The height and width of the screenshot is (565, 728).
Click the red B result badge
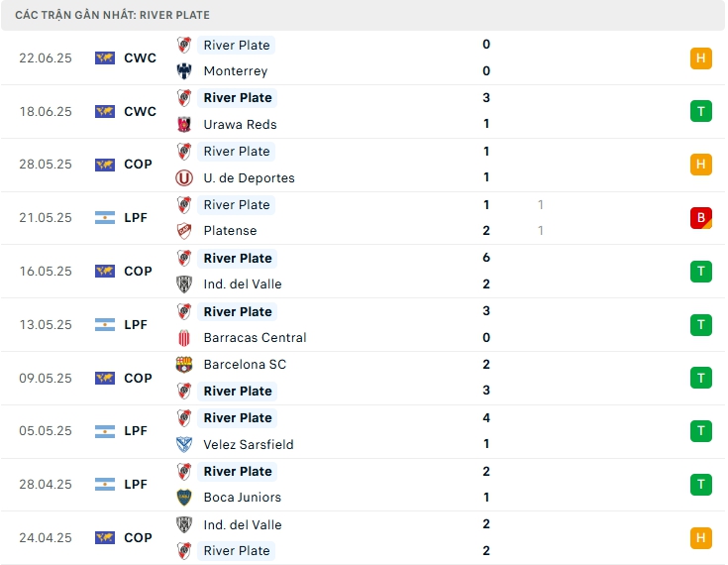pyautogui.click(x=701, y=218)
